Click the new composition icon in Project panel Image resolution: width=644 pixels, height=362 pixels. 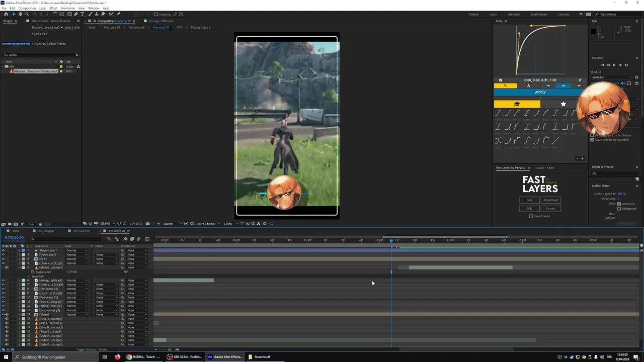[x=16, y=224]
